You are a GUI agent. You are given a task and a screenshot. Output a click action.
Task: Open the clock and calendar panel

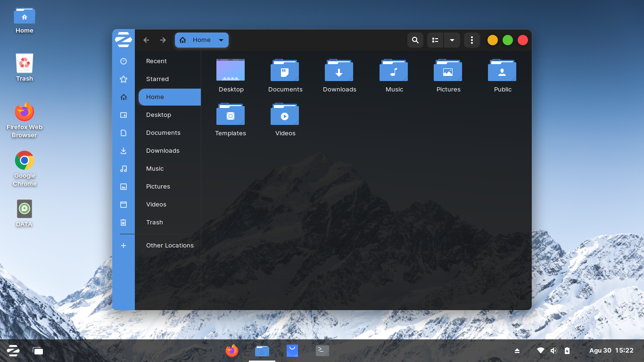611,351
